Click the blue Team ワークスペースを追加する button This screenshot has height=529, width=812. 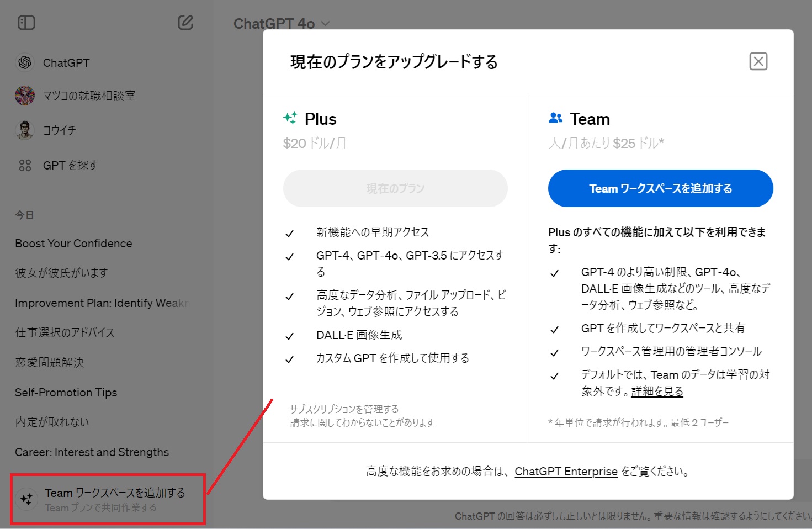coord(660,188)
